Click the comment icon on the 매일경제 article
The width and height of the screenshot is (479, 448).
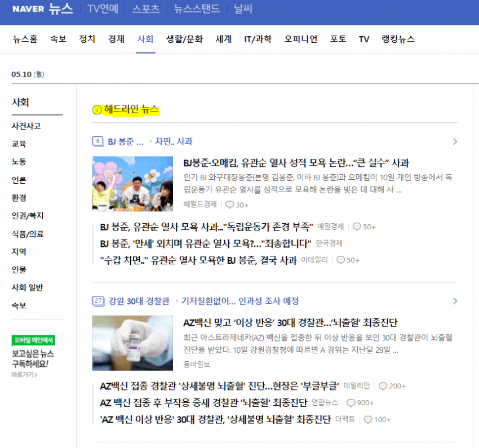357,227
